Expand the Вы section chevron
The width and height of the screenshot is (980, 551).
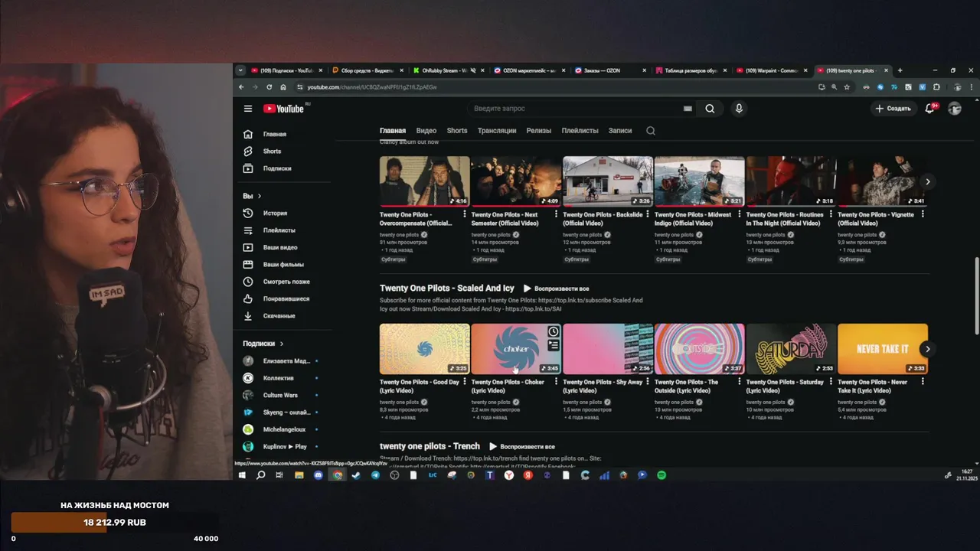(x=260, y=197)
